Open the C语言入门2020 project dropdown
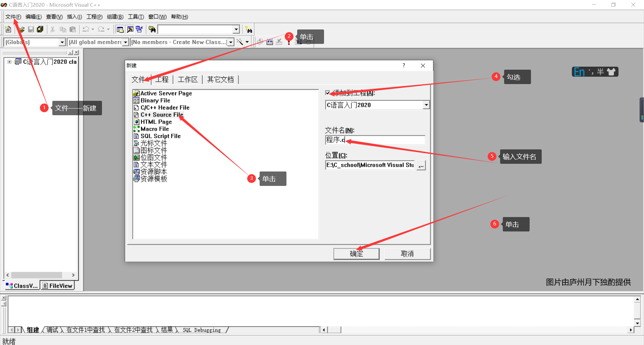The height and width of the screenshot is (345, 644). pyautogui.click(x=426, y=105)
